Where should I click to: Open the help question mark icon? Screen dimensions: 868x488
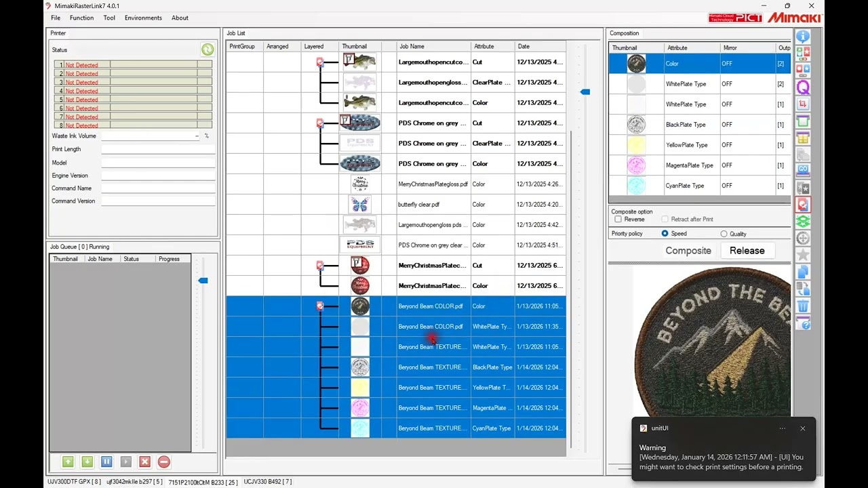803,323
